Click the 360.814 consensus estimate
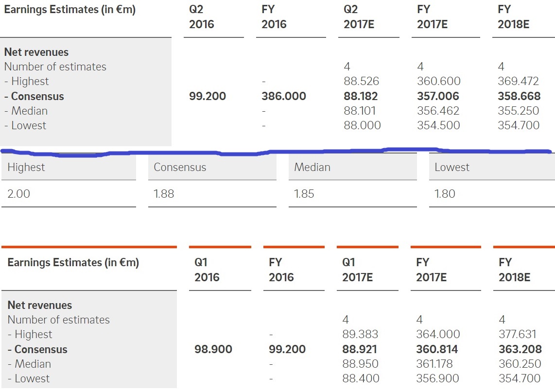 437,349
